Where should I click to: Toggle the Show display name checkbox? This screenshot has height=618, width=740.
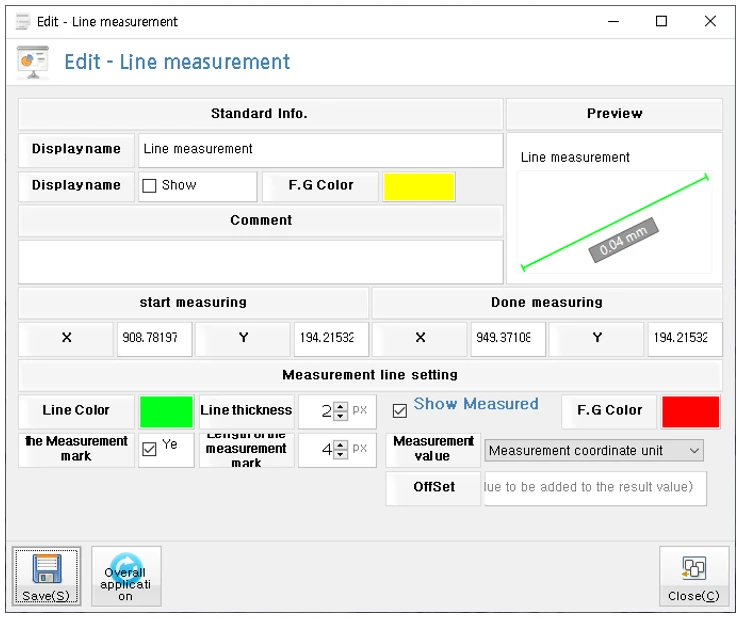click(149, 186)
